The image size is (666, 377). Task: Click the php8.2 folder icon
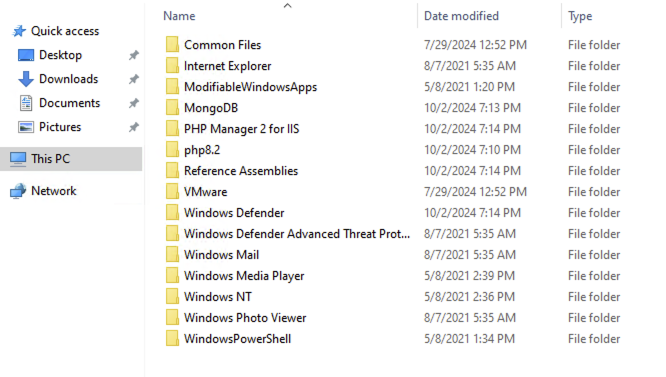pyautogui.click(x=172, y=150)
